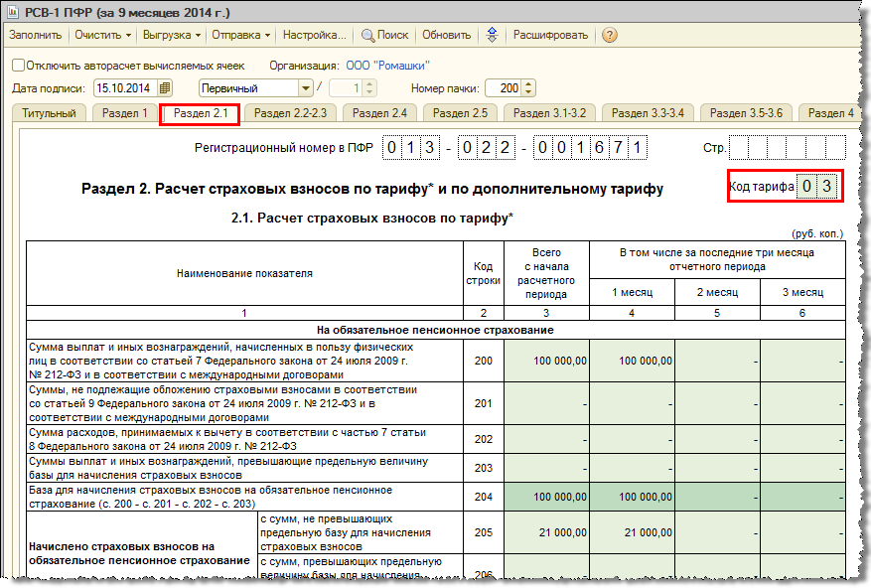Click the report window title icon
This screenshot has width=871, height=588.
13,12
